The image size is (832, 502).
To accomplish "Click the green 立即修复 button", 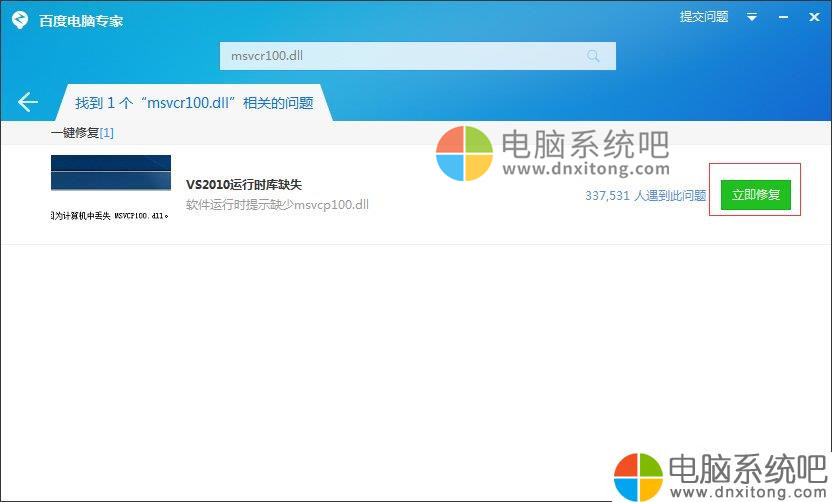I will (756, 195).
